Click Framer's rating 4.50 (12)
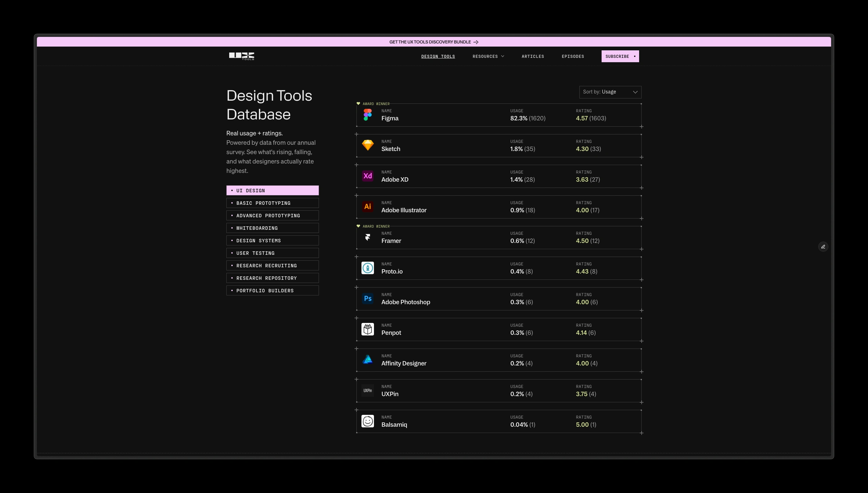The image size is (868, 493). (588, 241)
